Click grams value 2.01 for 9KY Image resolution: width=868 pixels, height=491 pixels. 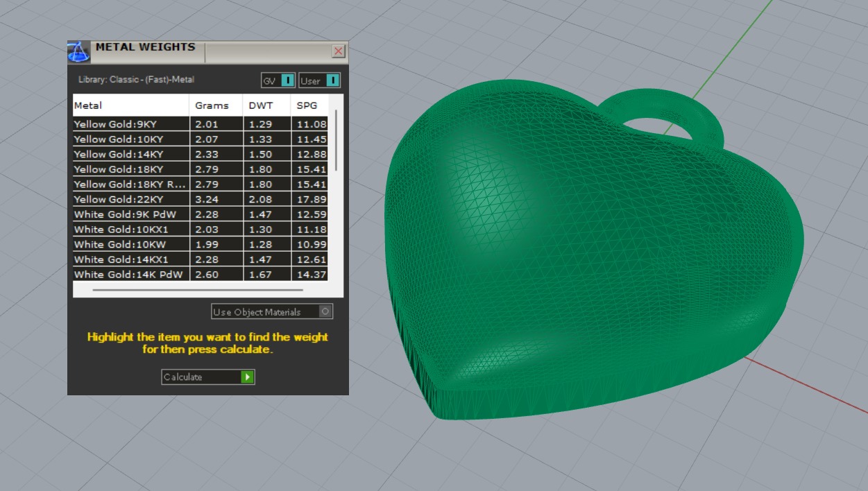[205, 123]
